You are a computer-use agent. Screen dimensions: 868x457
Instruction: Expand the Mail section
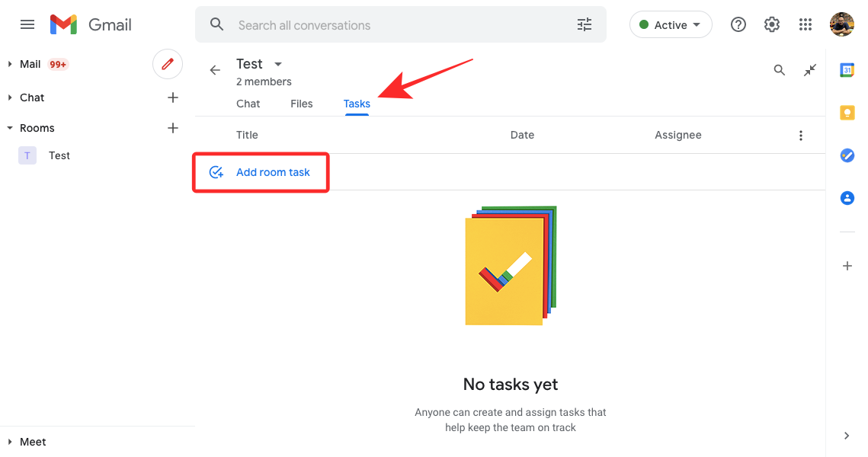tap(10, 64)
